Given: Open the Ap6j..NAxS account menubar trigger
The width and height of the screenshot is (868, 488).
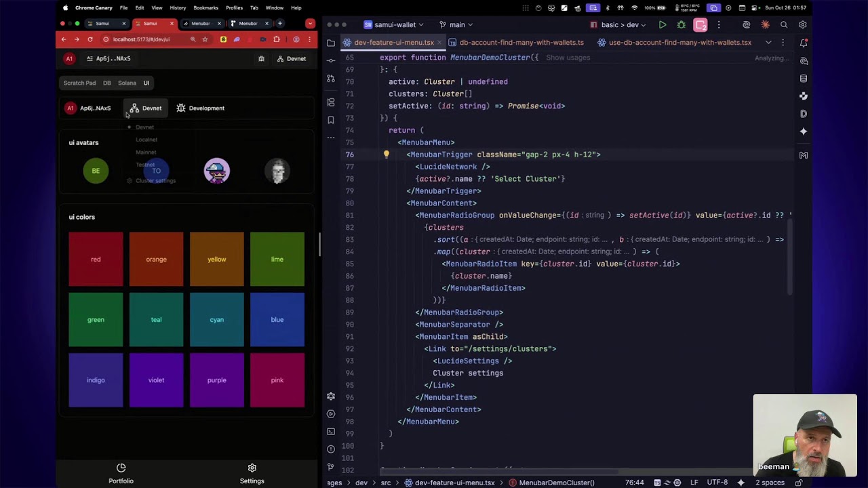Looking at the screenshot, I should tap(88, 108).
